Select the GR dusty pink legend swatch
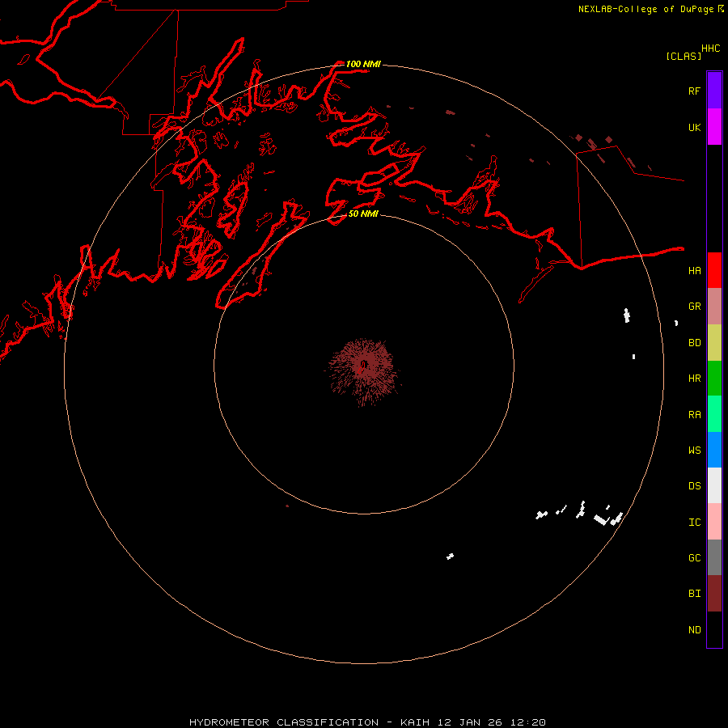The image size is (728, 728). [x=714, y=307]
